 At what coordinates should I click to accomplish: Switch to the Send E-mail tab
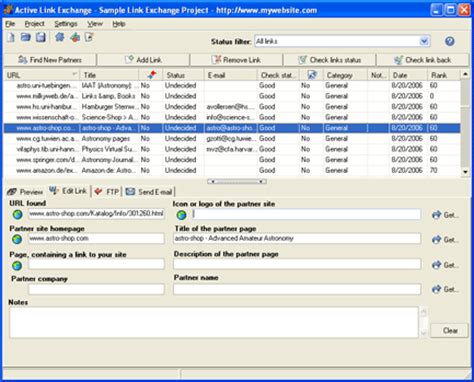(149, 192)
